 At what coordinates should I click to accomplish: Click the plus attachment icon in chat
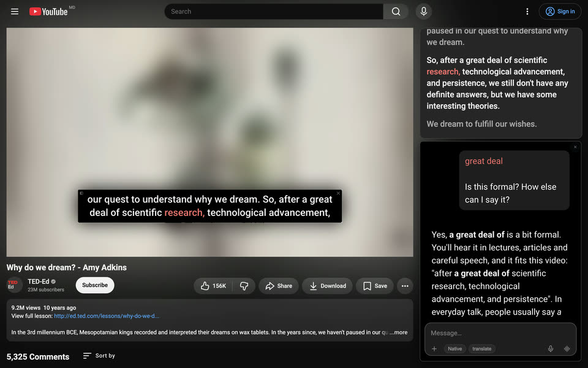[x=434, y=348]
